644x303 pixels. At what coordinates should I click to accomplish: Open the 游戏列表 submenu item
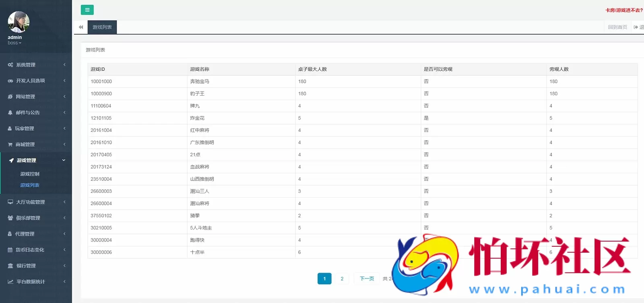coord(30,185)
